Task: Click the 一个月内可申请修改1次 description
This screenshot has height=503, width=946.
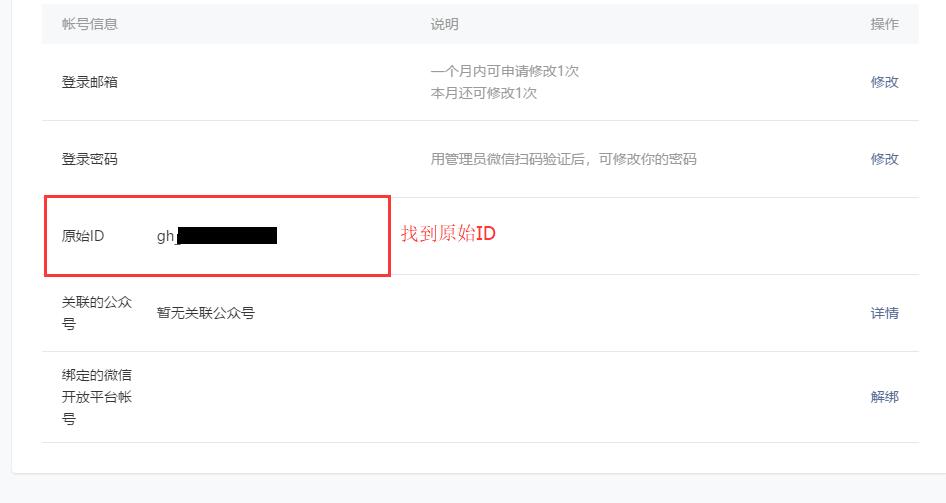Action: [505, 71]
